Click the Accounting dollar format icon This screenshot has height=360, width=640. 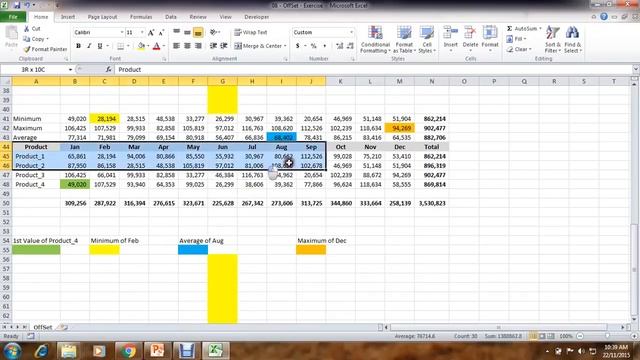point(298,46)
